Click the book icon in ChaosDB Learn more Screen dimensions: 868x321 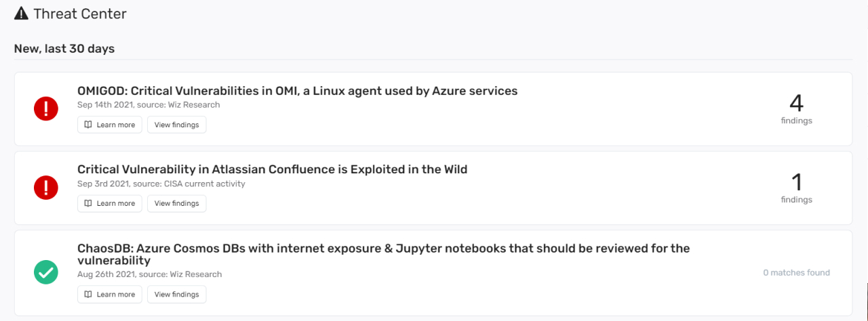88,294
